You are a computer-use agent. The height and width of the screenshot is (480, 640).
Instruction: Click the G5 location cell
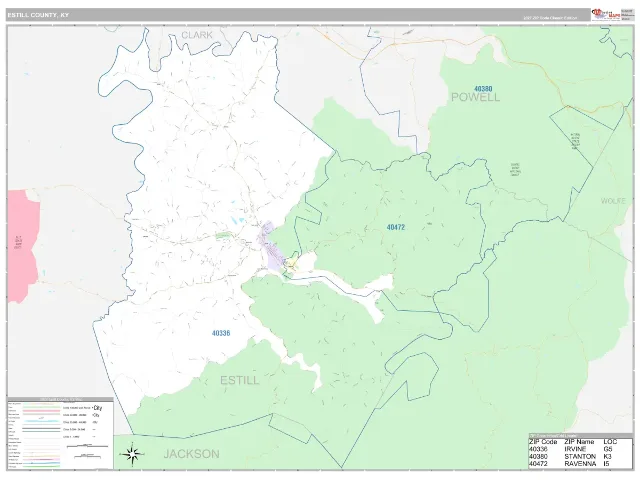608,449
